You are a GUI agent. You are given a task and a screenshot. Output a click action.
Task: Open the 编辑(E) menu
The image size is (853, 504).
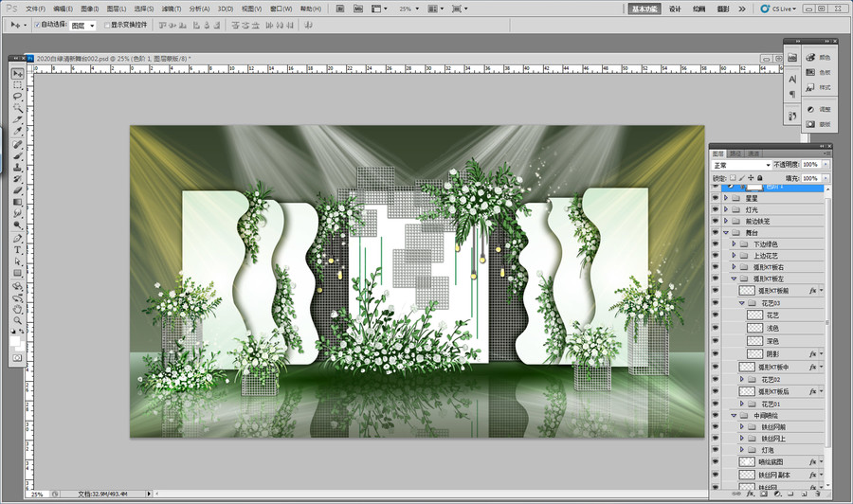coord(64,9)
